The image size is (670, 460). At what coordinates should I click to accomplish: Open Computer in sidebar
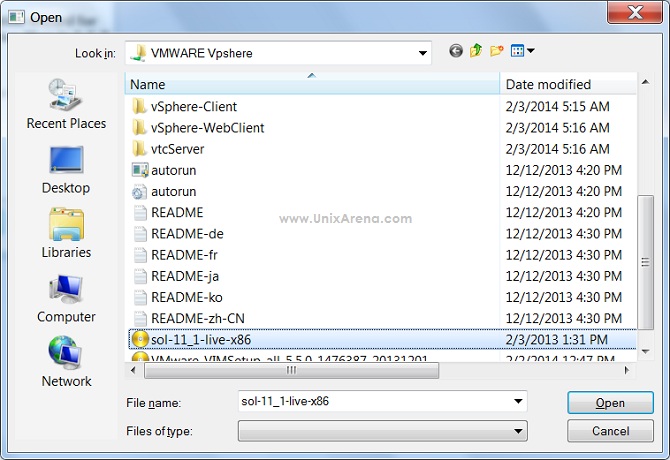66,299
